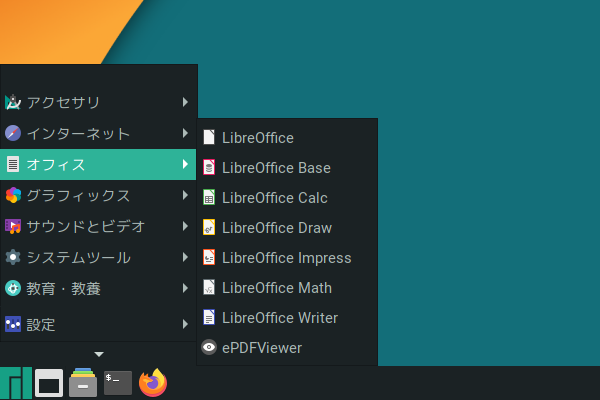Viewport: 600px width, 400px height.
Task: Click the 設定 settings mixer icon
Action: [13, 324]
